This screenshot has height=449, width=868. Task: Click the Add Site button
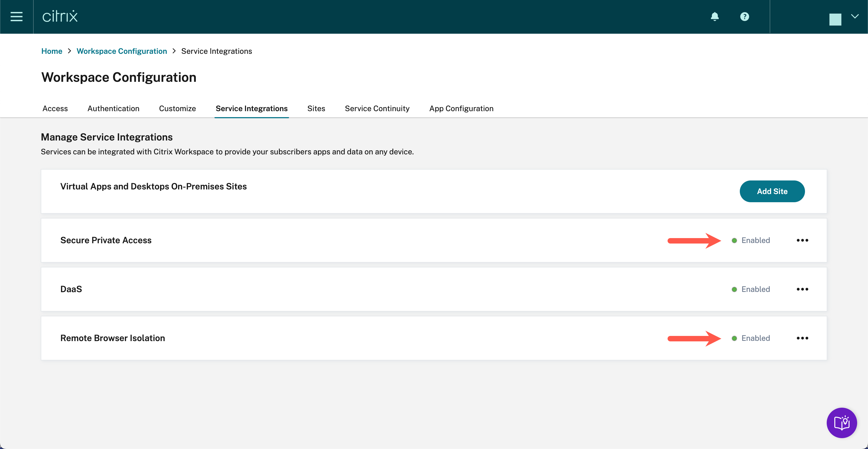(772, 191)
